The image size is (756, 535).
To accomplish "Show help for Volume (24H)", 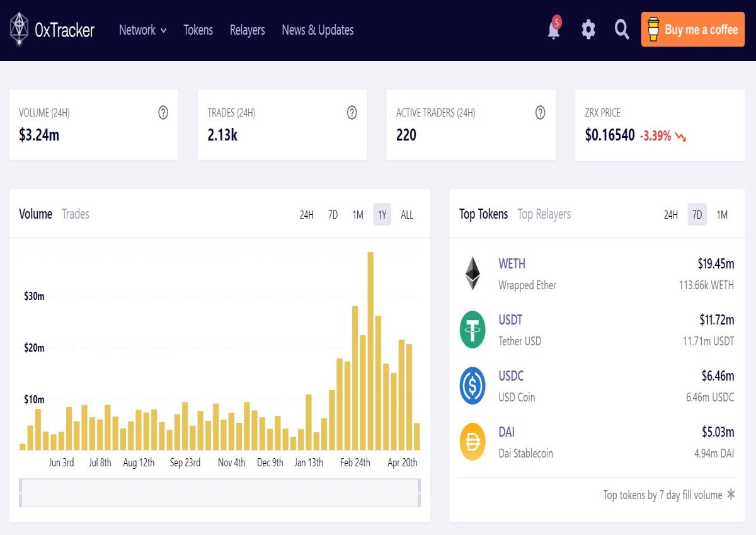I will tap(163, 113).
